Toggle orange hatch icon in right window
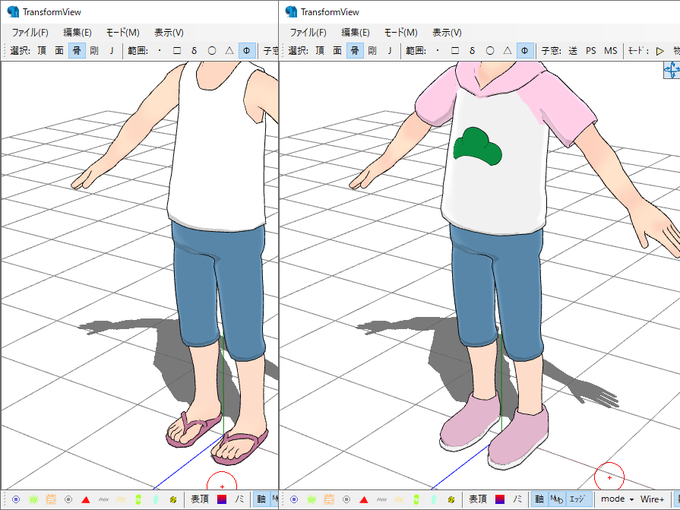This screenshot has height=510, width=680. click(329, 500)
